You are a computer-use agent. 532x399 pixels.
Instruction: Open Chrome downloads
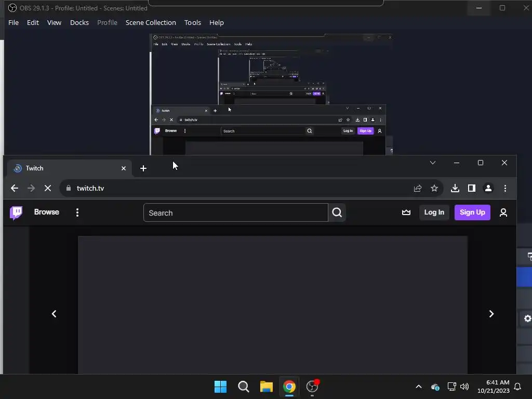pyautogui.click(x=455, y=188)
